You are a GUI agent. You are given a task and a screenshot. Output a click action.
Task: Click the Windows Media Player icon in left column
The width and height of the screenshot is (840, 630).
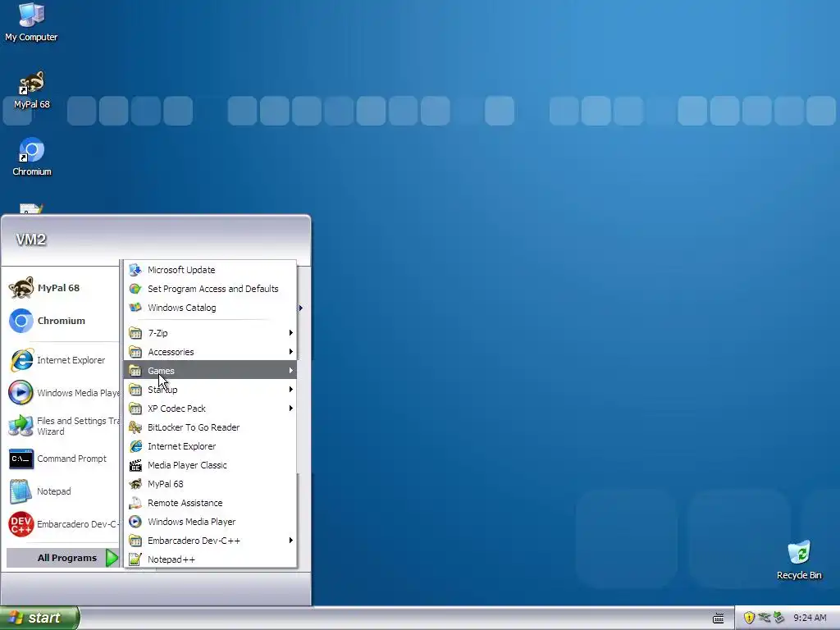coord(21,393)
